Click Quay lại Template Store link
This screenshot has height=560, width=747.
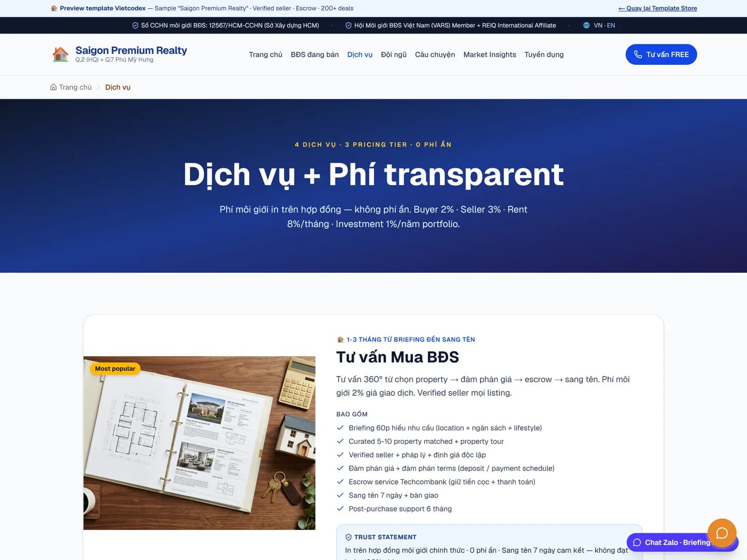[x=658, y=8]
